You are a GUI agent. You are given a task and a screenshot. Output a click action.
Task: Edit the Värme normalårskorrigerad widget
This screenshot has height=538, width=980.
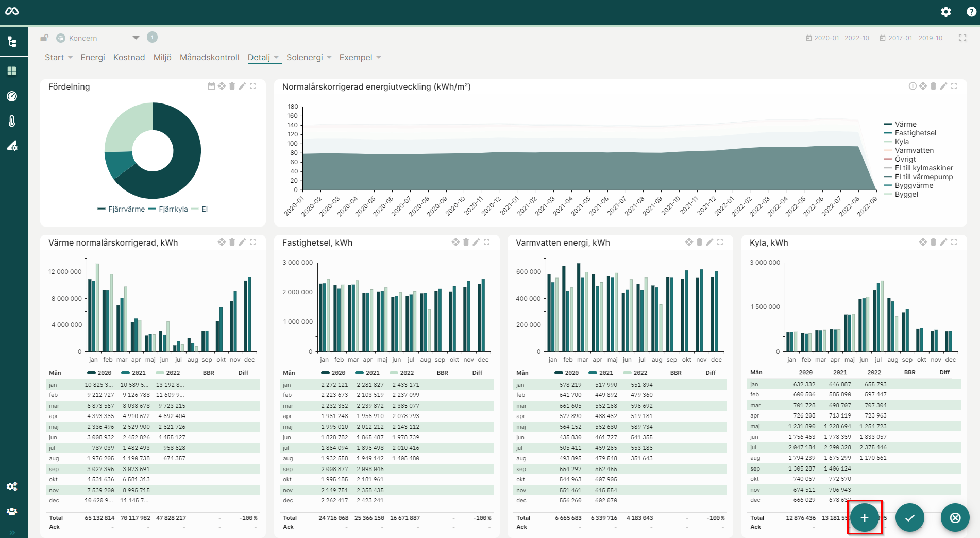pyautogui.click(x=242, y=242)
